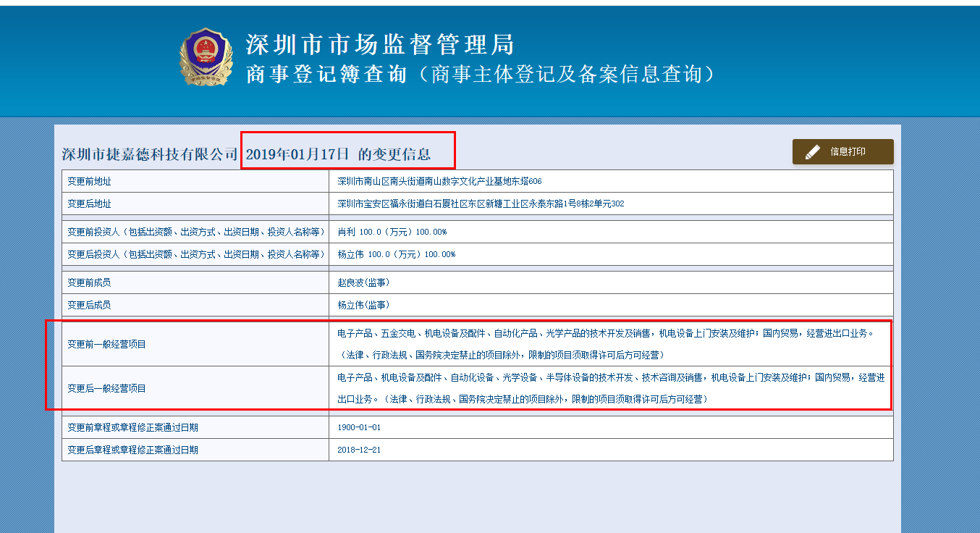The height and width of the screenshot is (533, 980).
Task: Select business scope text mentioning 半导体设备
Action: pyautogui.click(x=610, y=389)
